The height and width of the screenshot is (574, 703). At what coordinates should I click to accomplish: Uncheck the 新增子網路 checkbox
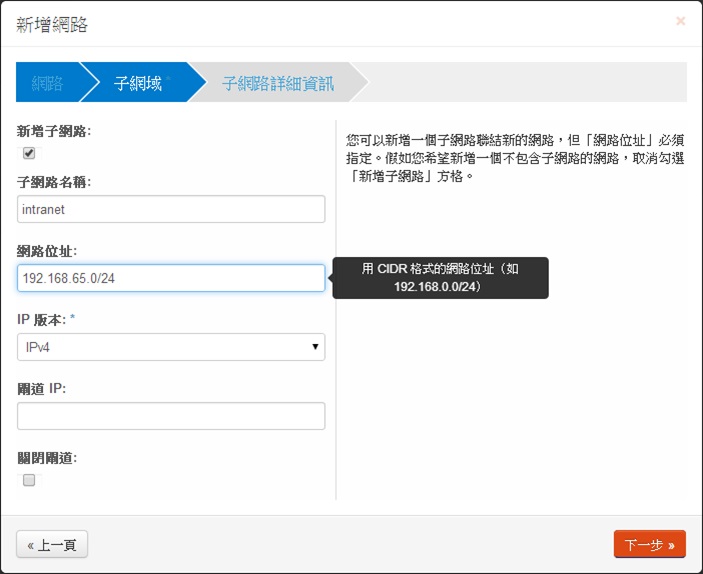(x=29, y=153)
